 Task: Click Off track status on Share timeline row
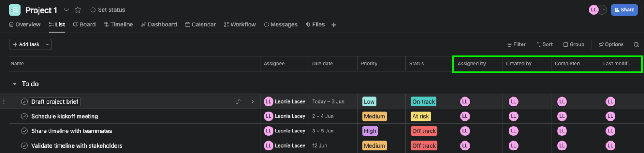point(424,131)
